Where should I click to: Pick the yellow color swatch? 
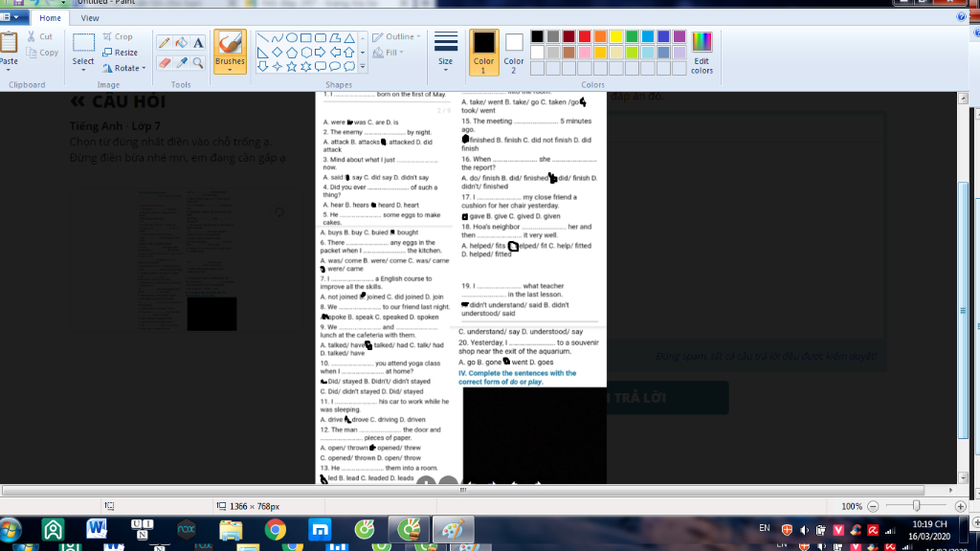pyautogui.click(x=616, y=37)
